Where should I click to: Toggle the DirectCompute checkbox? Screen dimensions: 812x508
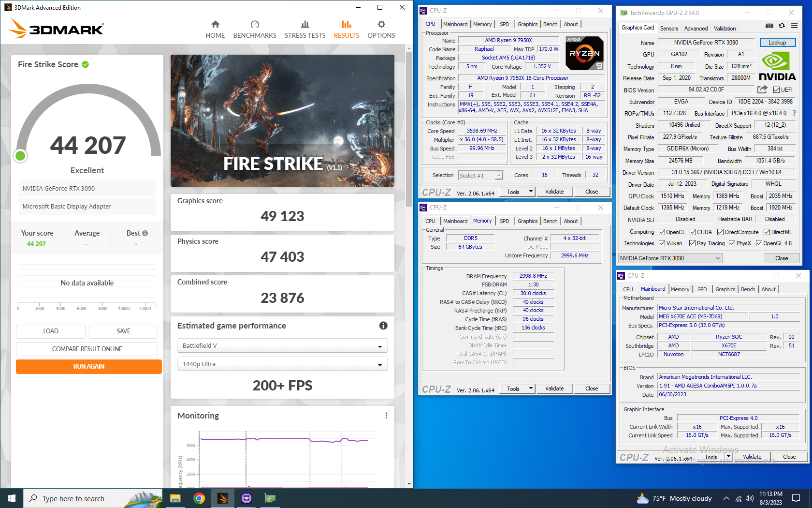(721, 232)
